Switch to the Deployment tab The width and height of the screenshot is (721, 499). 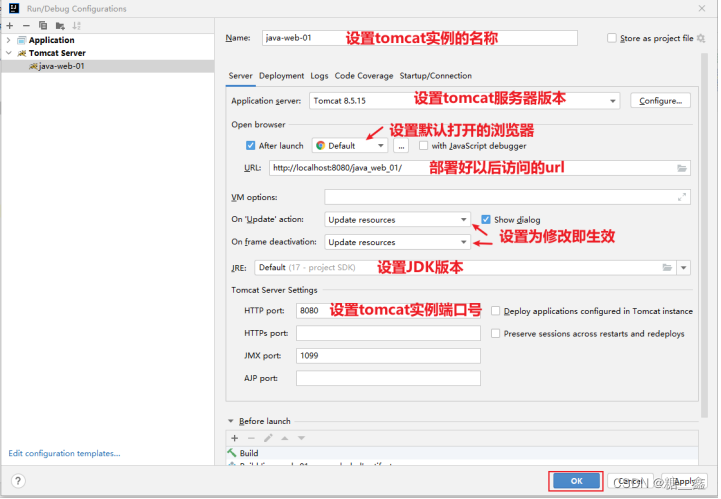(x=281, y=76)
